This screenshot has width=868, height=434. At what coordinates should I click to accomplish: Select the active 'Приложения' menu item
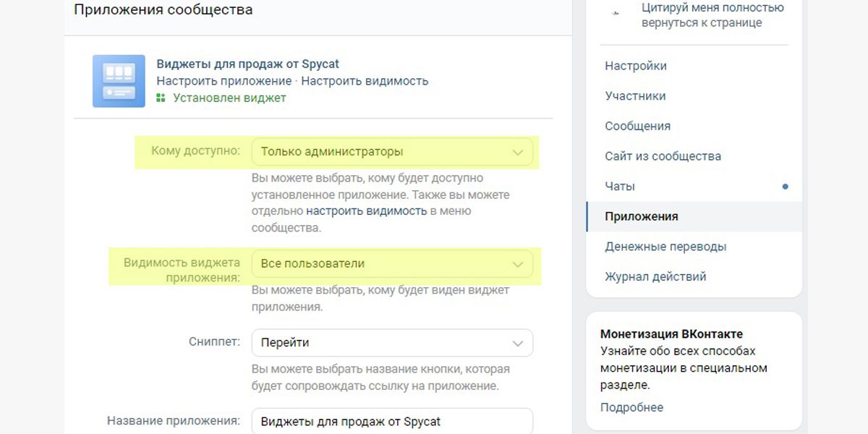[x=642, y=216]
